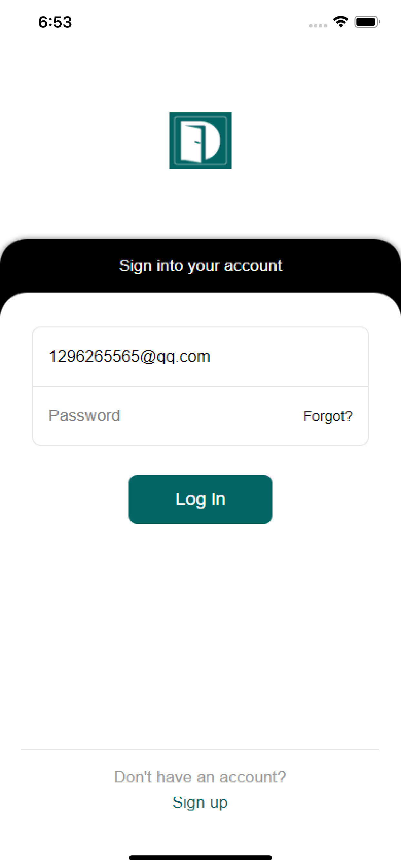Tap the Wi-Fi status icon
This screenshot has width=401, height=868.
point(341,22)
